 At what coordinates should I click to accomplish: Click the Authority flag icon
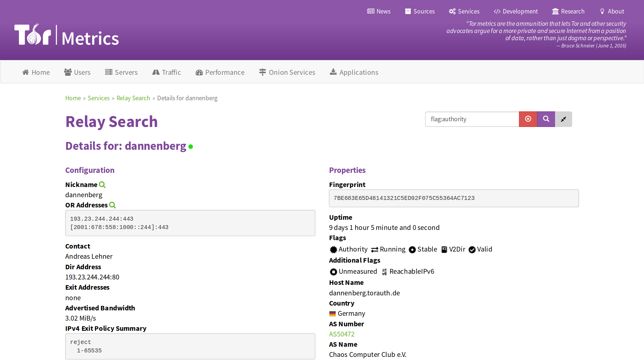[x=334, y=249]
